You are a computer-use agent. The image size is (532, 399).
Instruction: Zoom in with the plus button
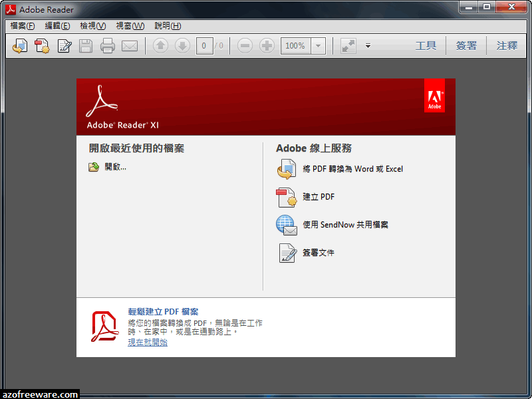[267, 46]
